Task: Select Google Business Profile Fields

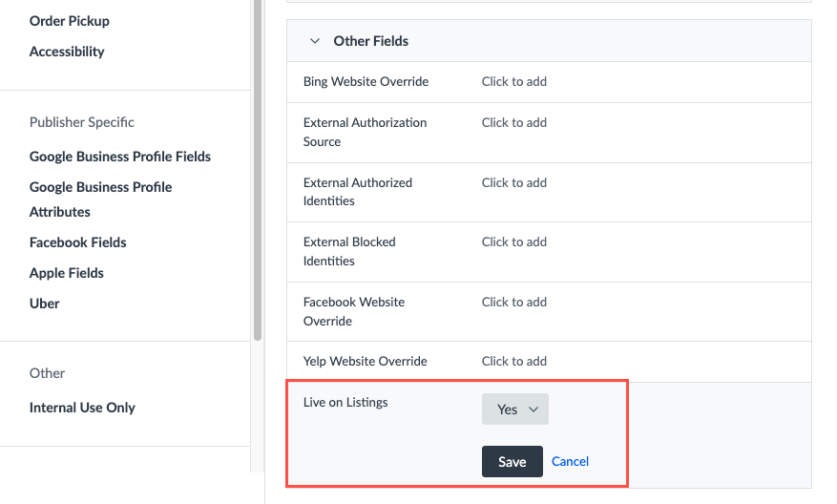Action: 120,157
